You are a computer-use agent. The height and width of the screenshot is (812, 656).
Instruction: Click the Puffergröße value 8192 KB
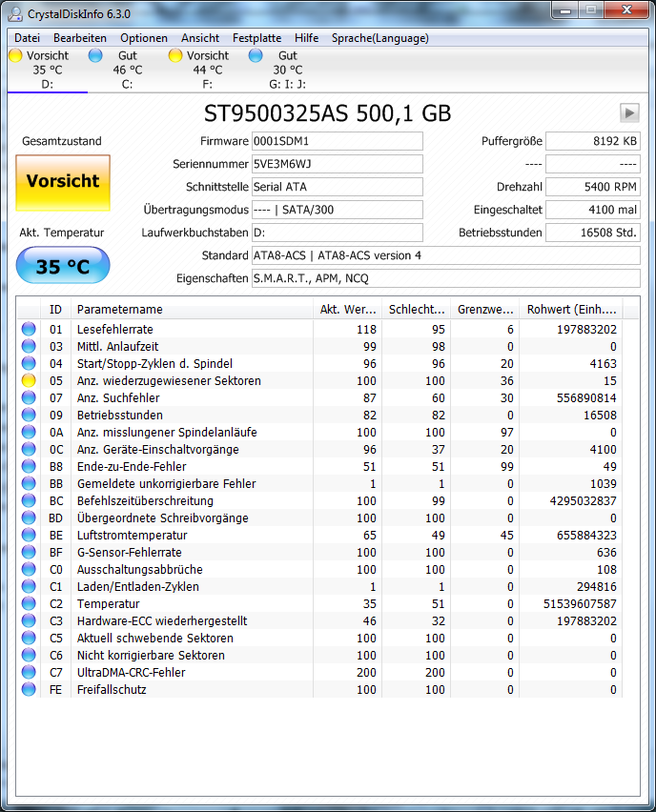[593, 141]
